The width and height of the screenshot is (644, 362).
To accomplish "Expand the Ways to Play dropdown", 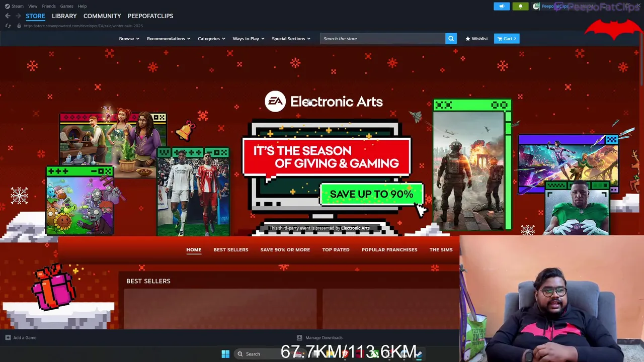I will pyautogui.click(x=249, y=39).
